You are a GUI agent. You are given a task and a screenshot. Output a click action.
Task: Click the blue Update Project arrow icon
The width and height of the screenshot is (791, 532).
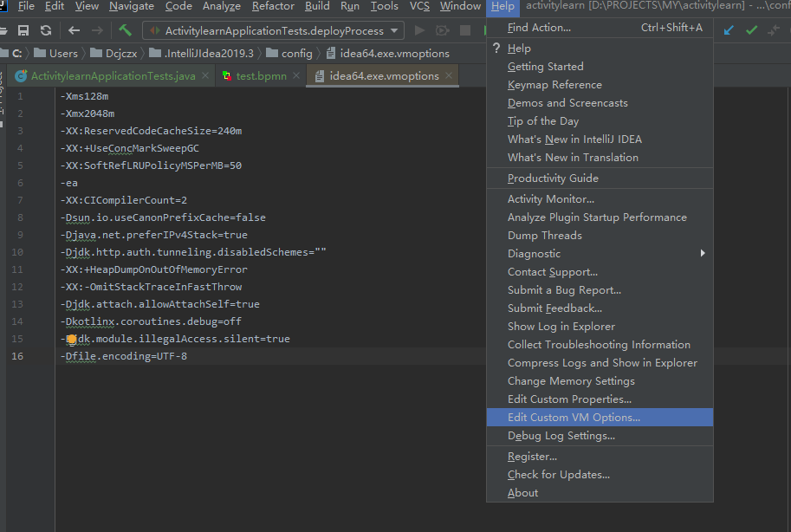pos(729,30)
